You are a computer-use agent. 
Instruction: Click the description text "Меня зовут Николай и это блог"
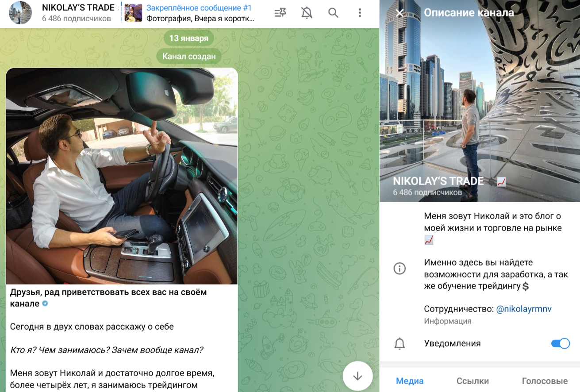click(493, 228)
